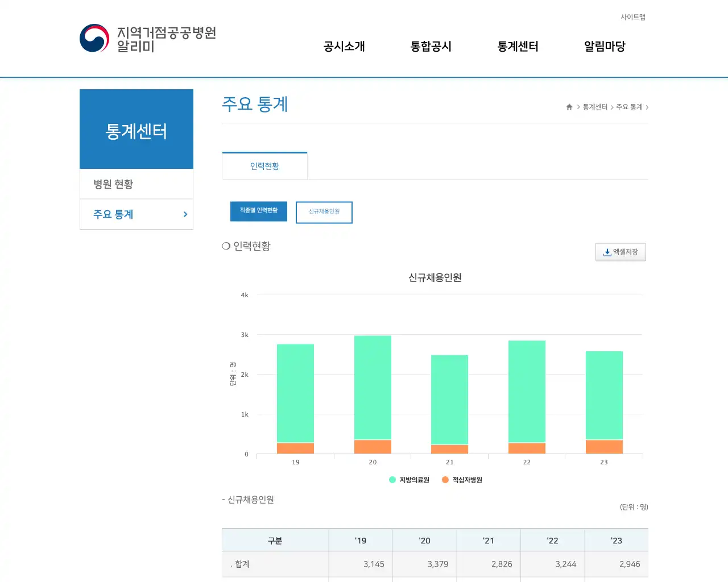Hide 적십자병원 series via legend label
This screenshot has width=728, height=582.
[x=468, y=480]
